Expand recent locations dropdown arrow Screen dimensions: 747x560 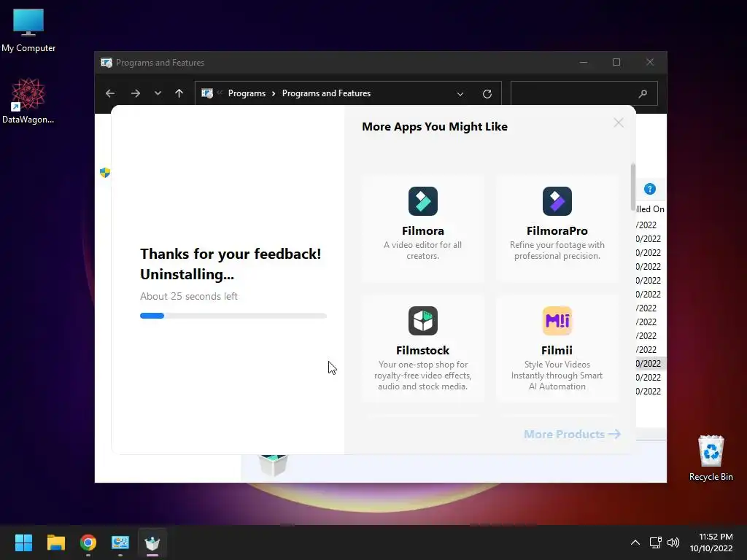pyautogui.click(x=158, y=93)
